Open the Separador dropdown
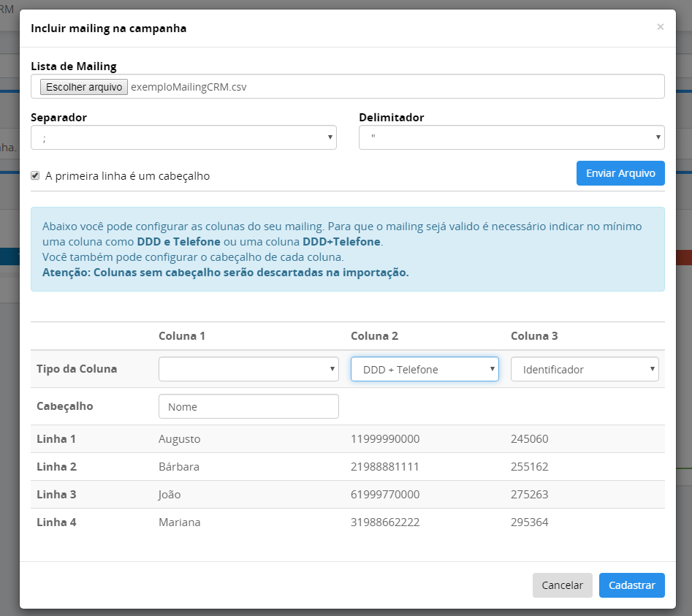The image size is (692, 616). tap(183, 137)
